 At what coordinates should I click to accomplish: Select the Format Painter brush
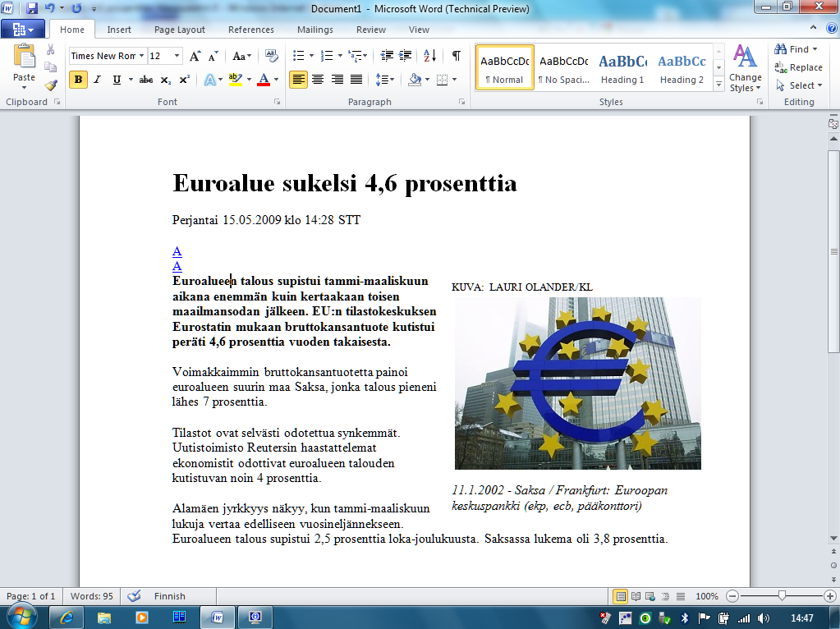click(x=51, y=85)
